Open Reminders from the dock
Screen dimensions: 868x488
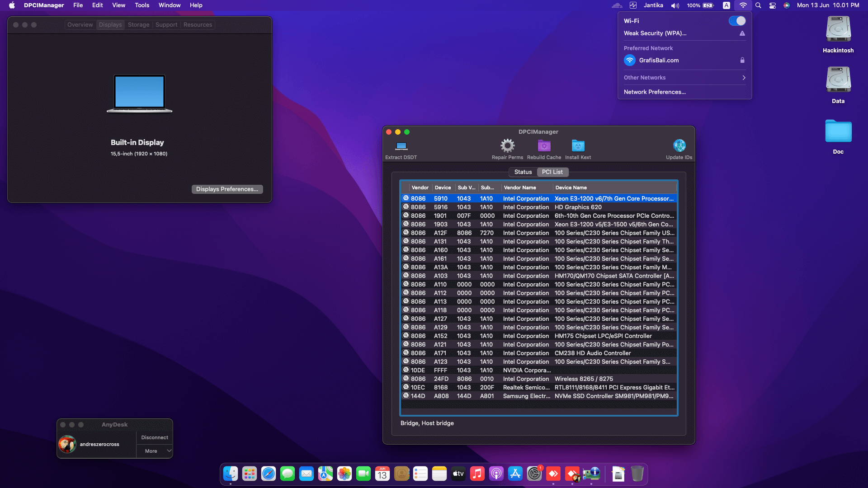pyautogui.click(x=420, y=474)
